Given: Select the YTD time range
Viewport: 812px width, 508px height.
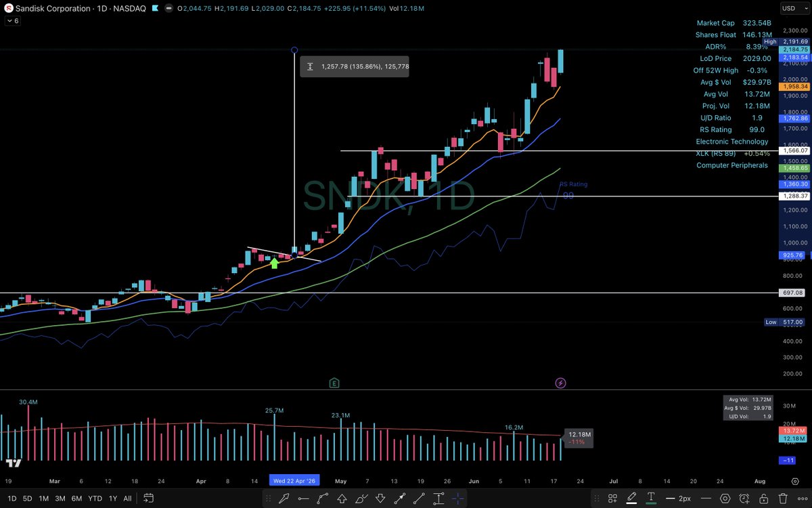Looking at the screenshot, I should coord(95,499).
